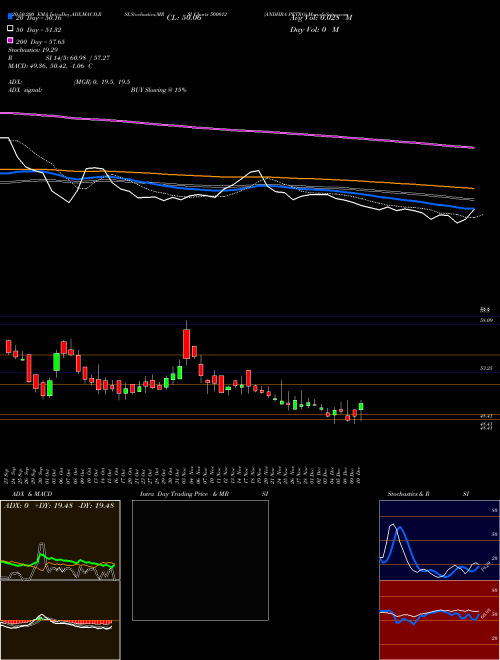The height and width of the screenshot is (660, 500).
Task: Select the '200 Day - 57.65' legend label
Action: click(40, 42)
